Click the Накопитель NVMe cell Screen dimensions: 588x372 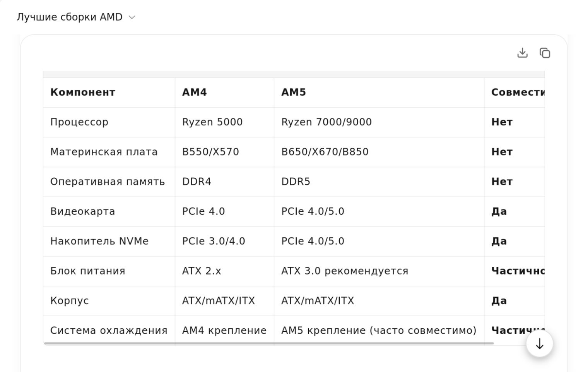pos(99,241)
